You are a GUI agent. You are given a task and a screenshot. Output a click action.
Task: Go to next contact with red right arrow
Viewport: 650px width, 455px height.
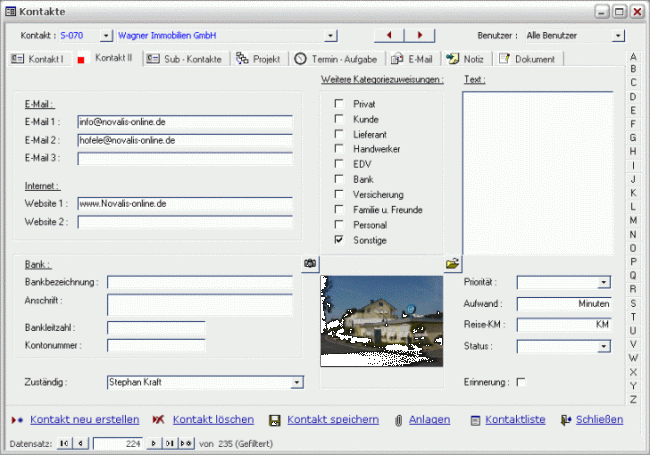420,35
